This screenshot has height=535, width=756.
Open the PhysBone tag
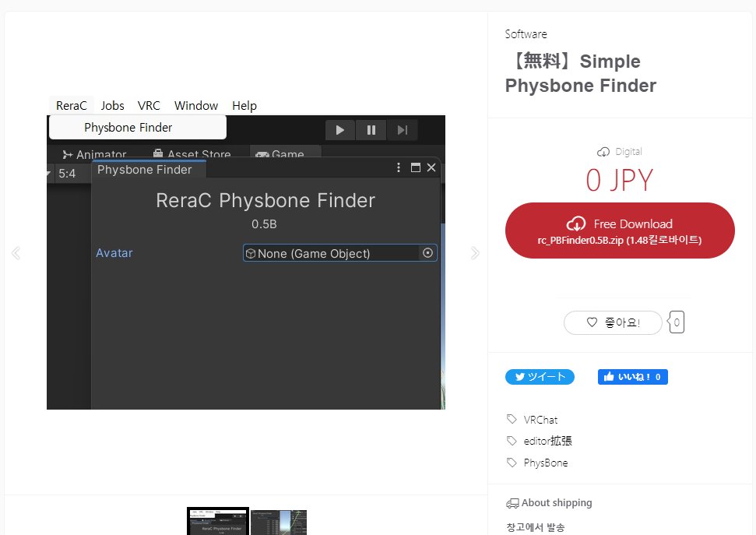point(546,463)
